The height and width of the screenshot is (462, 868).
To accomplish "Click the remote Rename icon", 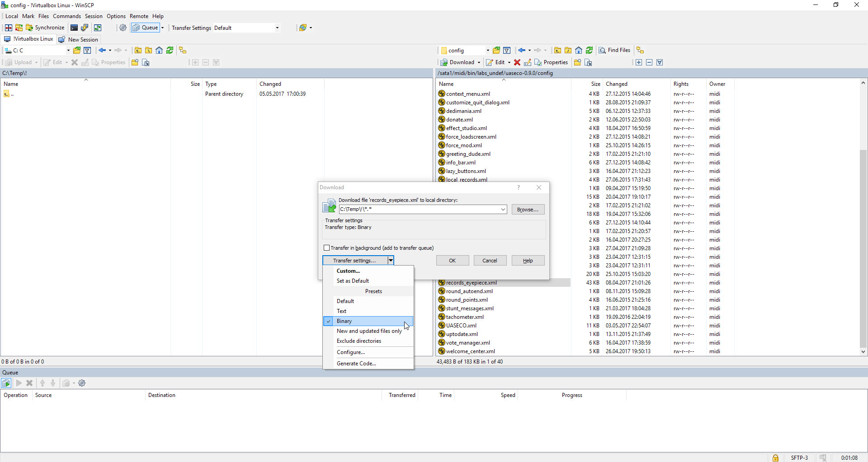I will (528, 62).
